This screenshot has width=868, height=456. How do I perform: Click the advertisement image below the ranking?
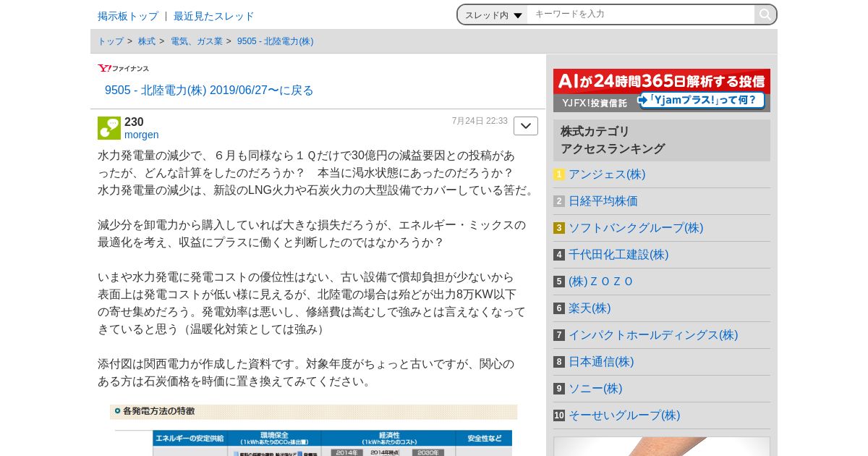click(x=662, y=446)
